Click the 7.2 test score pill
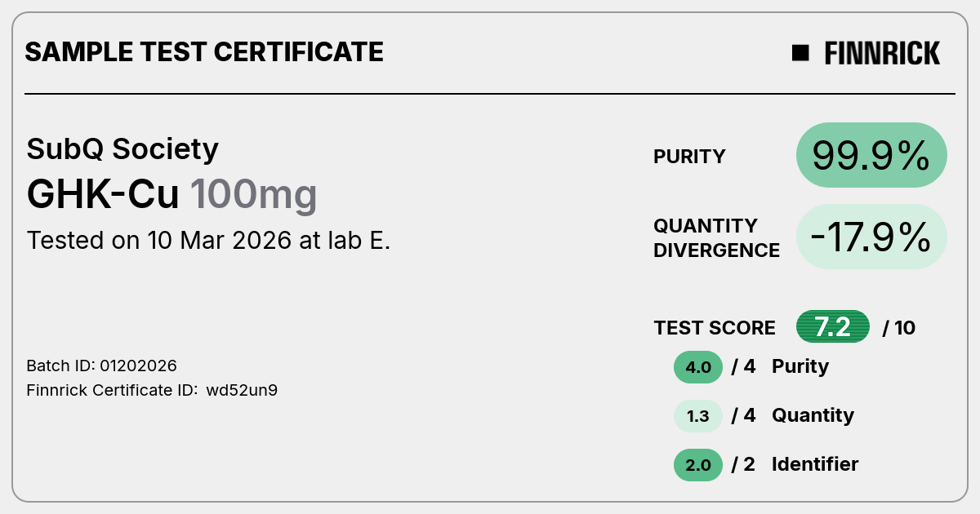This screenshot has height=514, width=980. (x=833, y=327)
